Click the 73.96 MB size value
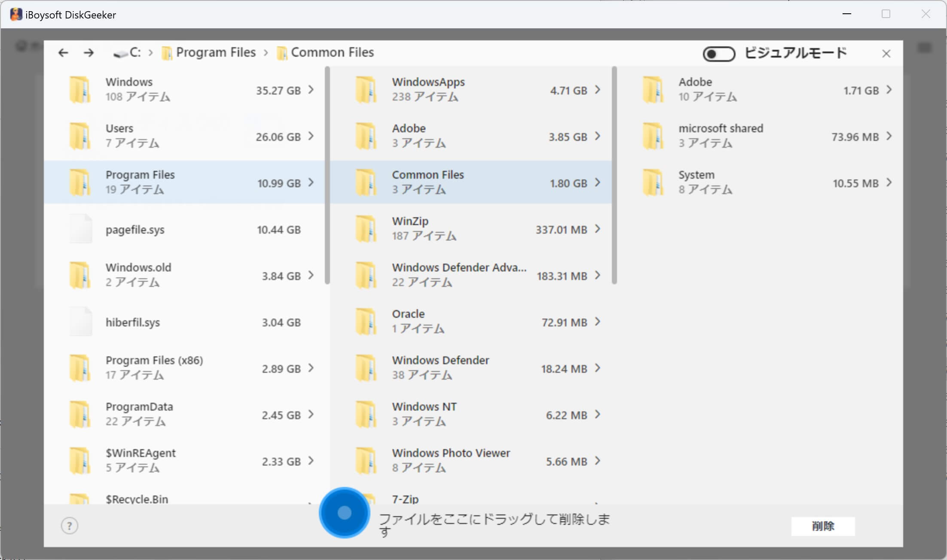Viewport: 947px width, 560px height. pyautogui.click(x=855, y=137)
